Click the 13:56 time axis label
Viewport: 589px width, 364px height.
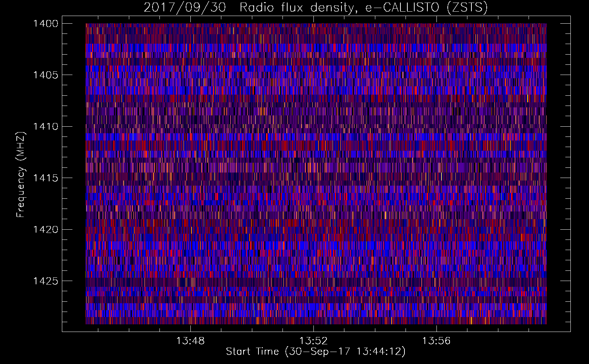click(436, 341)
